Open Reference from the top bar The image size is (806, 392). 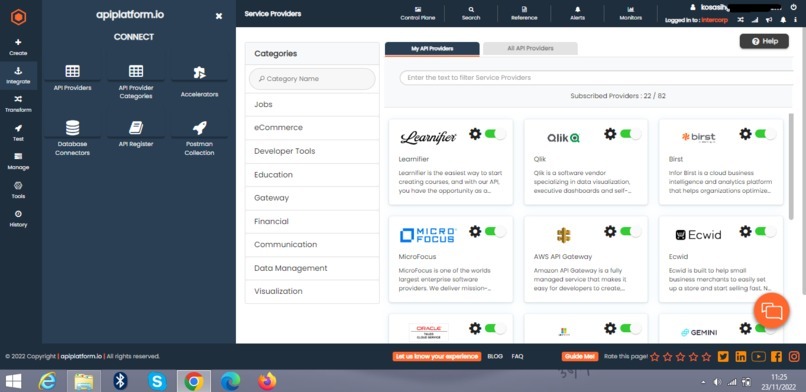(524, 13)
